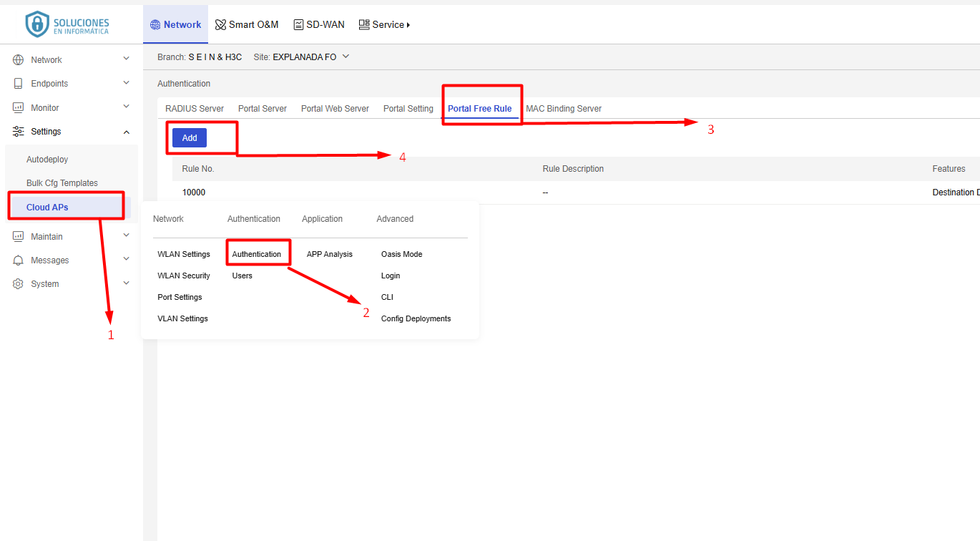Viewport: 980px width, 541px height.
Task: Open WLAN Security link
Action: 184,276
